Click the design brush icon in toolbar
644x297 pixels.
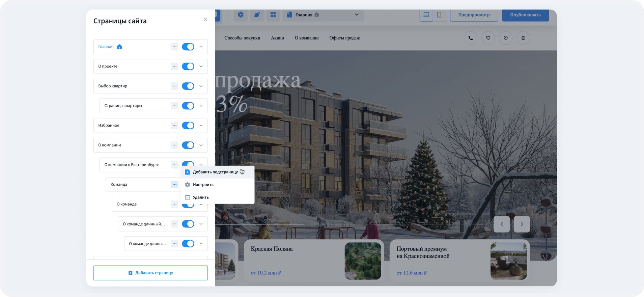(257, 15)
